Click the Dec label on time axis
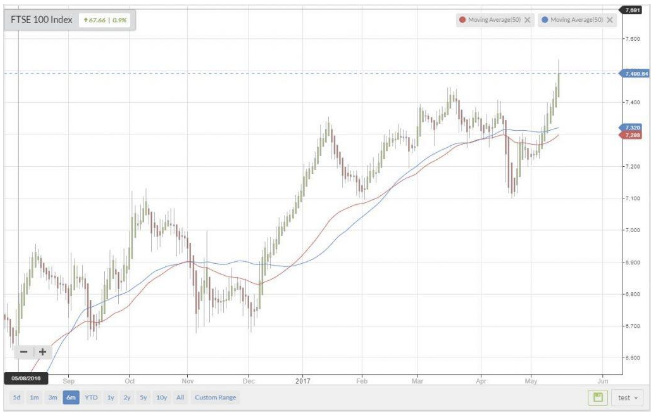This screenshot has height=415, width=654. coord(249,381)
